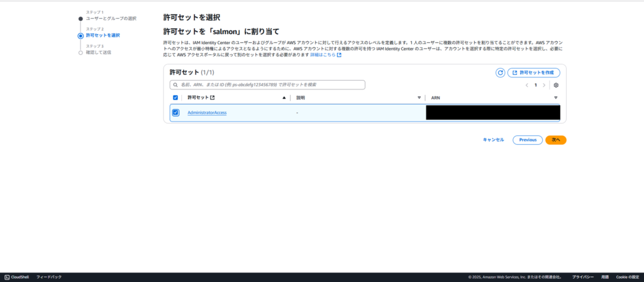Uncheck the AdministratorAccess row checkbox
This screenshot has height=282, width=644.
click(175, 113)
